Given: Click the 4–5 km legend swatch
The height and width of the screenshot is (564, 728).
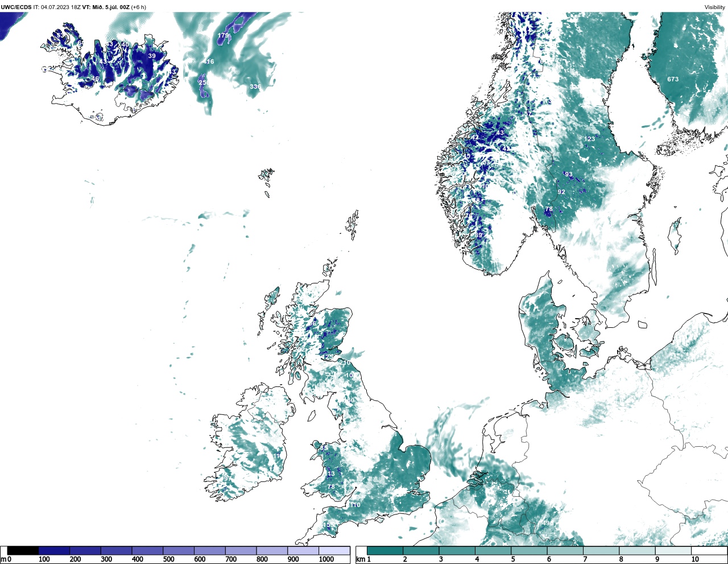Looking at the screenshot, I should [493, 550].
